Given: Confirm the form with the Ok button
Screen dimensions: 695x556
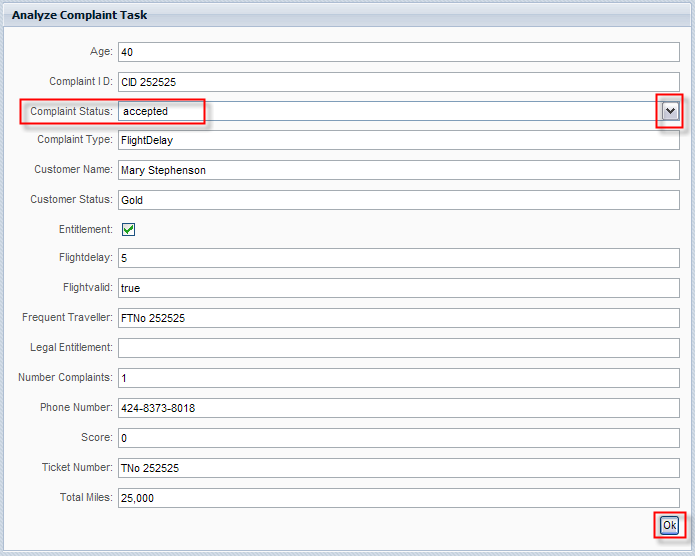Looking at the screenshot, I should pyautogui.click(x=669, y=525).
